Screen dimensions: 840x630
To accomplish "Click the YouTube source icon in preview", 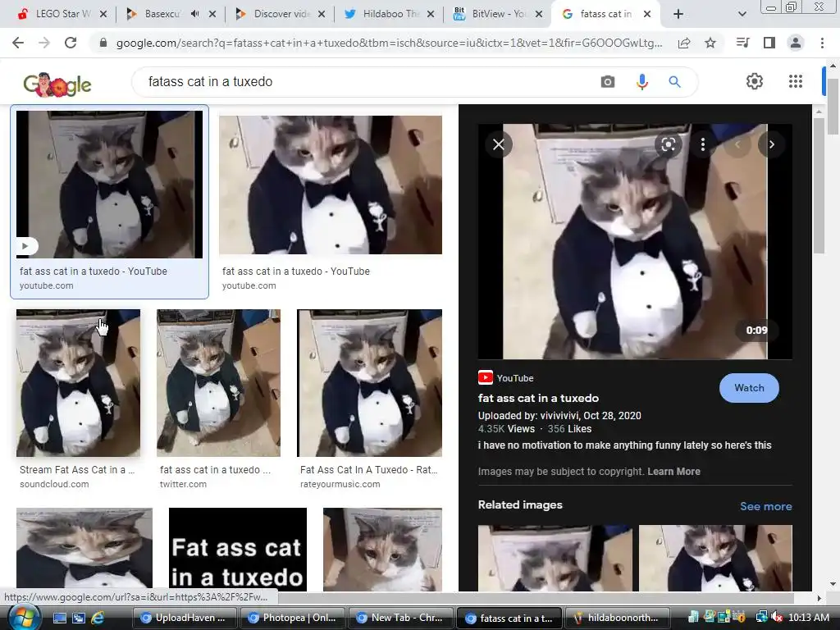I will pyautogui.click(x=486, y=377).
